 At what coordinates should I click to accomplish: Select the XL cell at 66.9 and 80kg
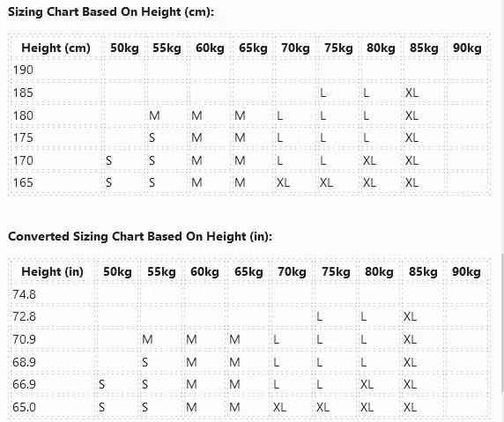[367, 384]
